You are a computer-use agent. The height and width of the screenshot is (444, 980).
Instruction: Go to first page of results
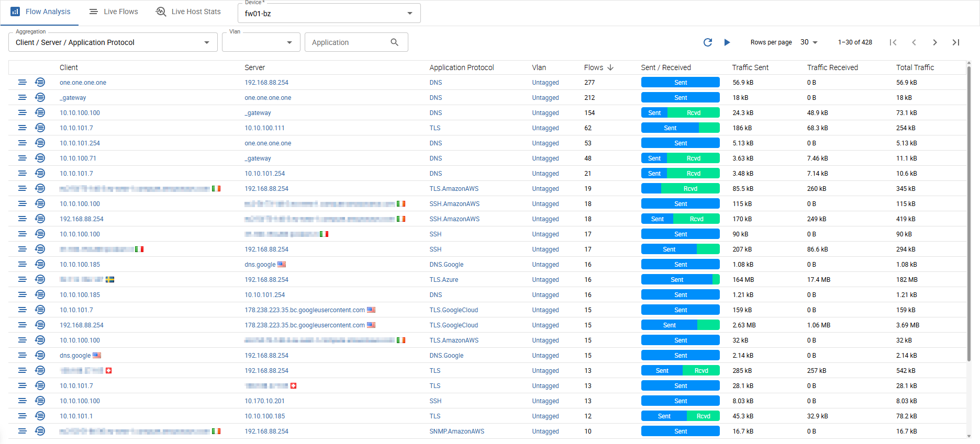[x=893, y=42]
